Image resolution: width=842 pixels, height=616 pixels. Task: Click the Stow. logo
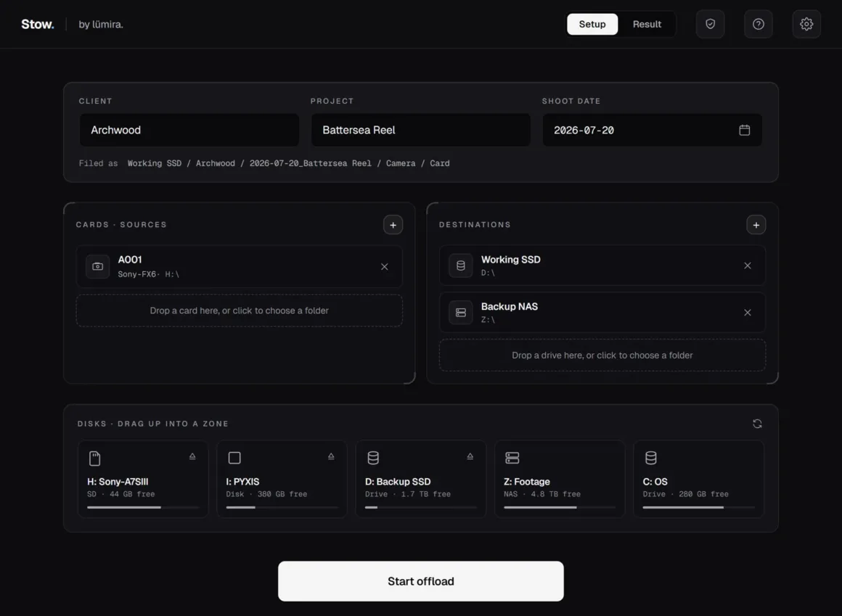38,24
